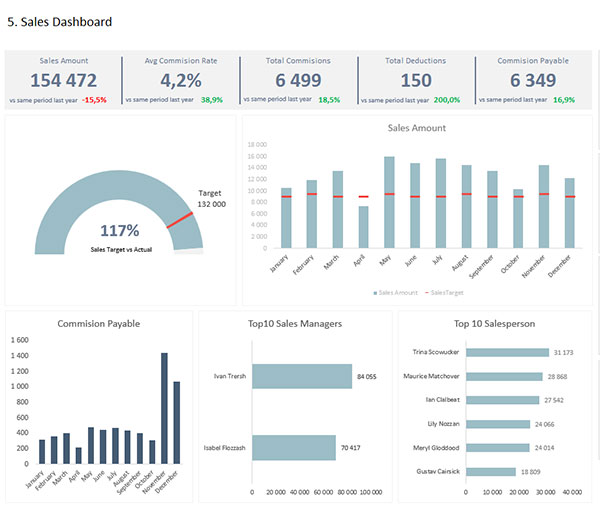This screenshot has height=514, width=600.
Task: Select Ivan Tresh bar in Sales Managers
Action: 302,376
